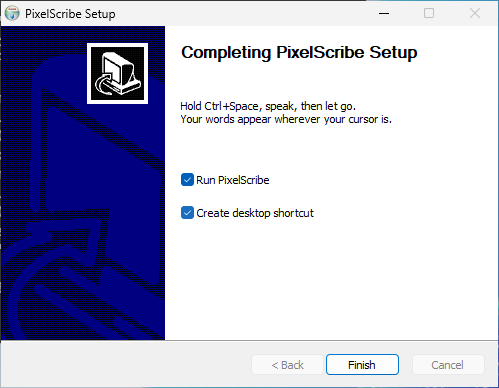
Task: Click the 'Run PixelScribe' label text
Action: pos(233,180)
